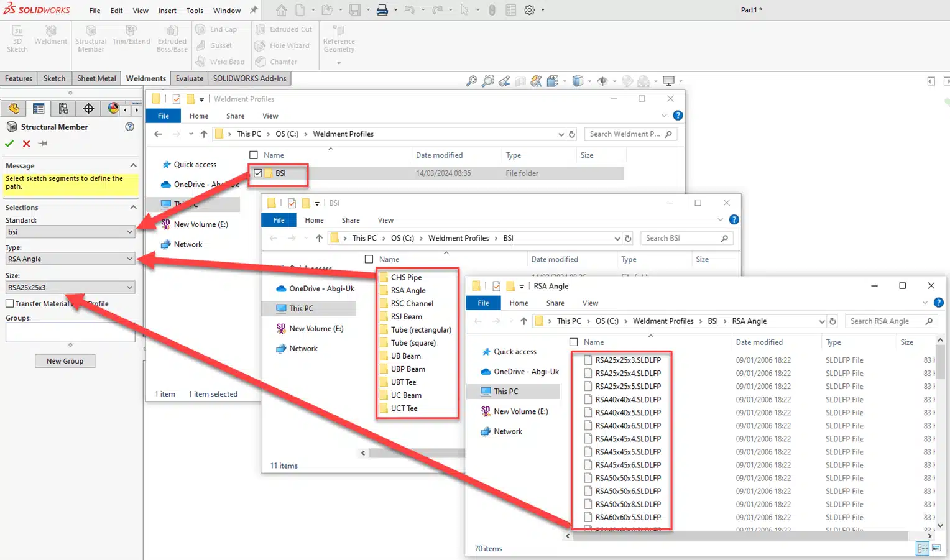
Task: Open Reference Geometry tool
Action: click(x=339, y=39)
